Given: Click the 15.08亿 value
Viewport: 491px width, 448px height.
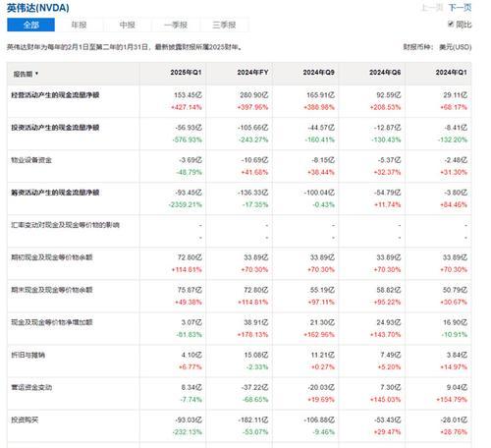Looking at the screenshot, I should [256, 355].
